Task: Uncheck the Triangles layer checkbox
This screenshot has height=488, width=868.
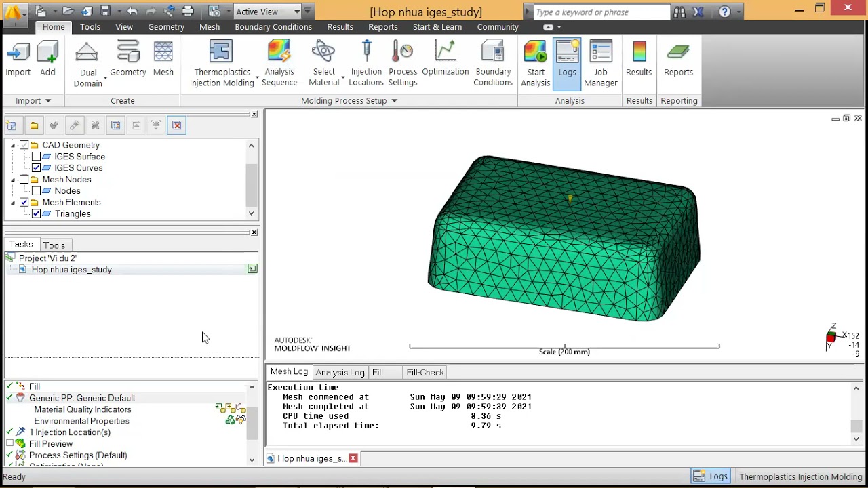Action: click(x=36, y=214)
